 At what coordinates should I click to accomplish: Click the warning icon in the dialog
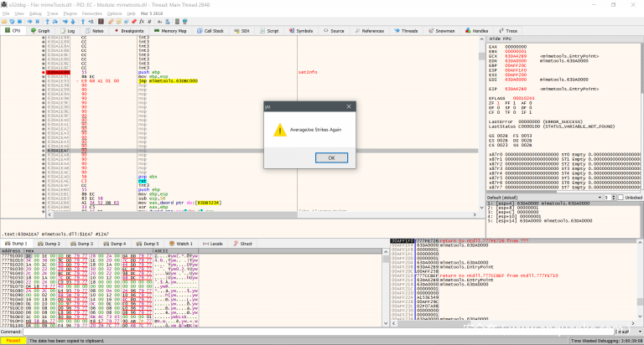click(x=278, y=129)
